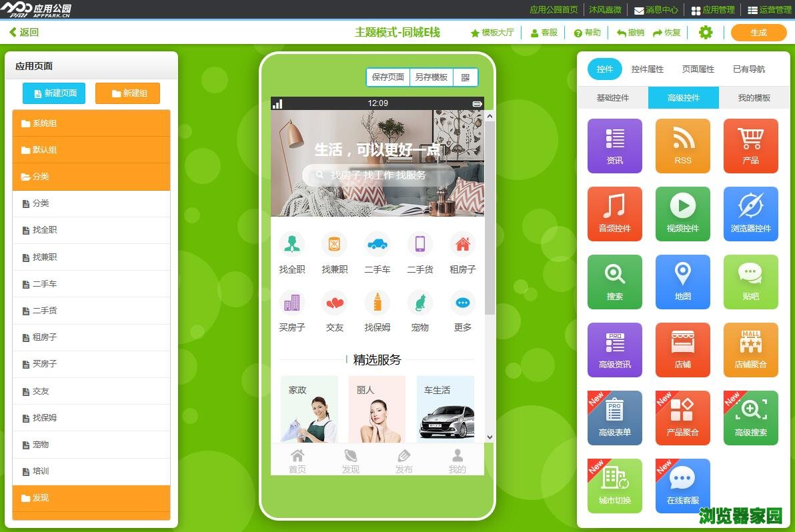Click the 新建页面 button

(x=54, y=93)
